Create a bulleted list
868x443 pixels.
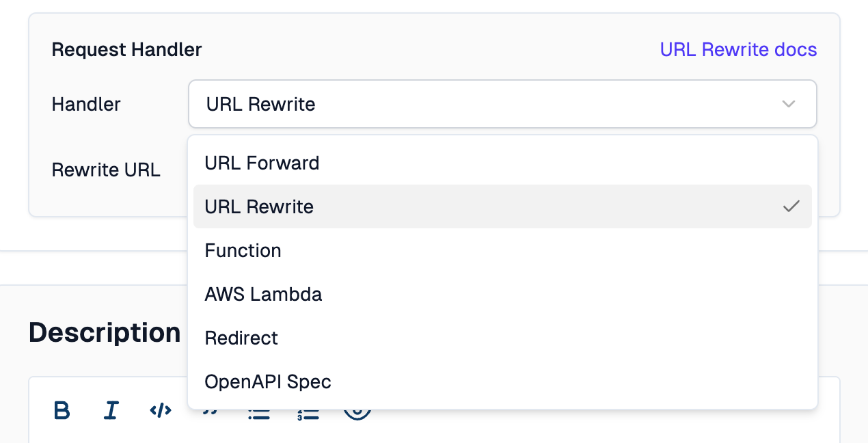pyautogui.click(x=258, y=410)
